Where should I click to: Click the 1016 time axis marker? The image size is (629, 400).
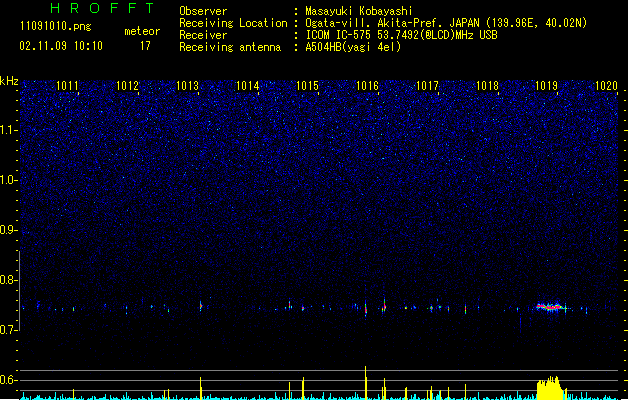tap(367, 86)
